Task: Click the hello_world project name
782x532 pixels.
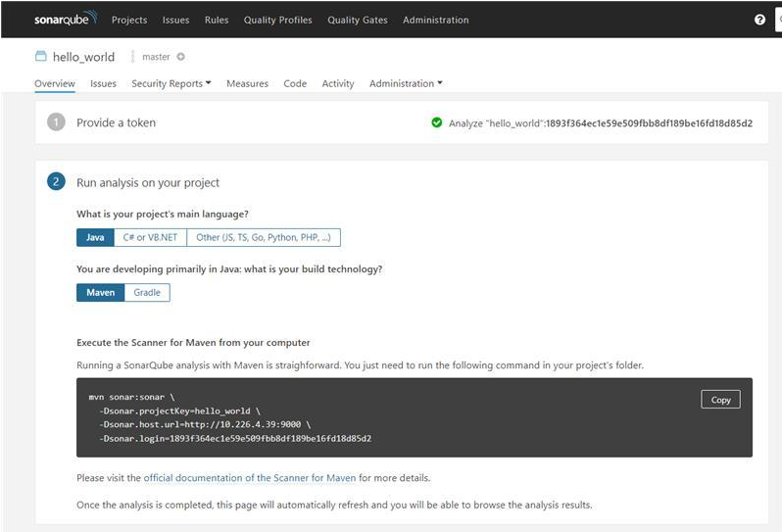Action: coord(83,57)
